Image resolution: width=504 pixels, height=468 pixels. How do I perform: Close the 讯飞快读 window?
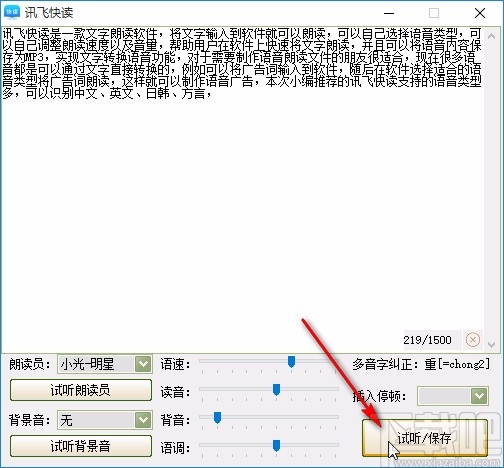(480, 13)
